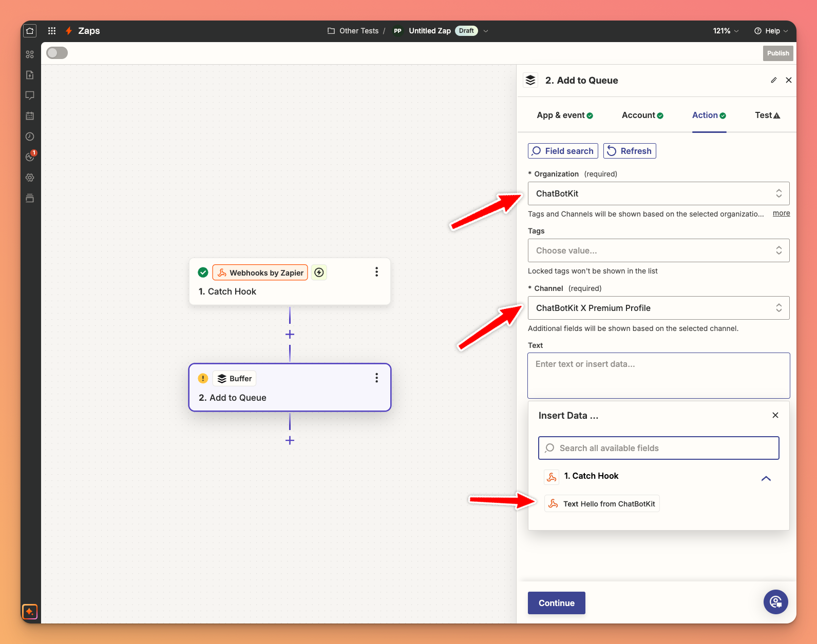Click the Search all available fields input
The height and width of the screenshot is (644, 817).
coord(658,448)
